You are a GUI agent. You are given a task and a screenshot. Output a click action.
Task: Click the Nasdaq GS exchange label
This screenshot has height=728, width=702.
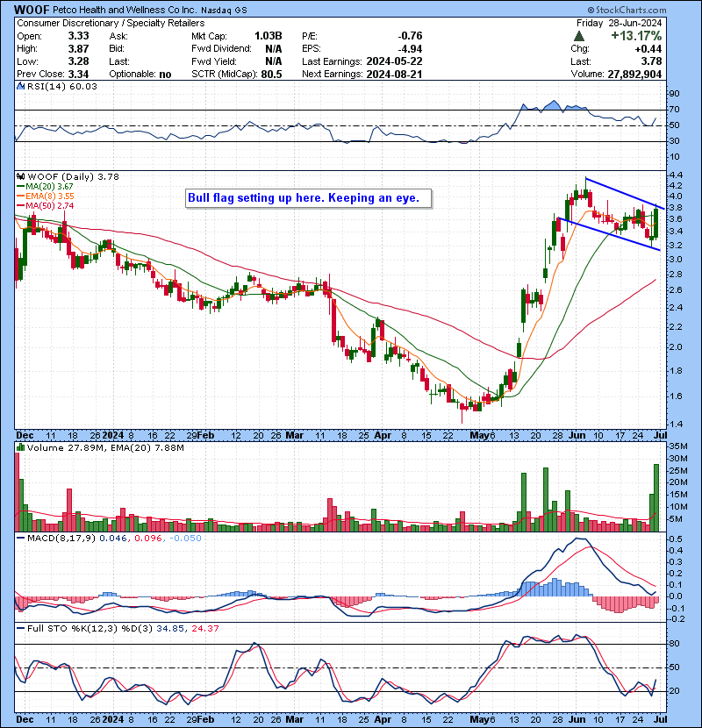(x=224, y=10)
